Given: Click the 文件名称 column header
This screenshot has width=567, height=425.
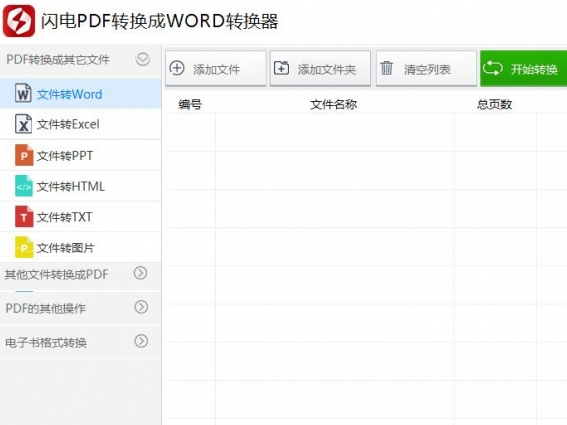Looking at the screenshot, I should tap(333, 105).
